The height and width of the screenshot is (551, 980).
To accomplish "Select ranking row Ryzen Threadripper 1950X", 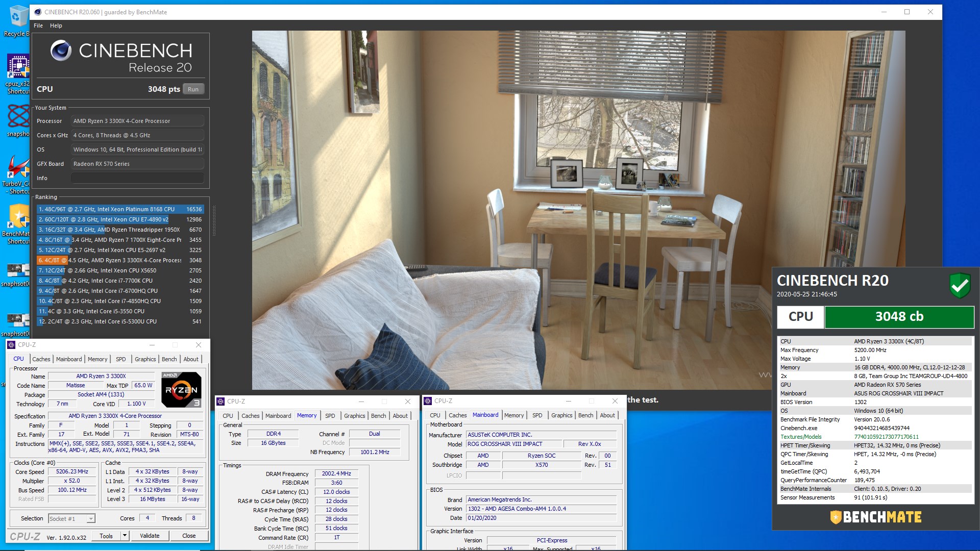I will (120, 230).
